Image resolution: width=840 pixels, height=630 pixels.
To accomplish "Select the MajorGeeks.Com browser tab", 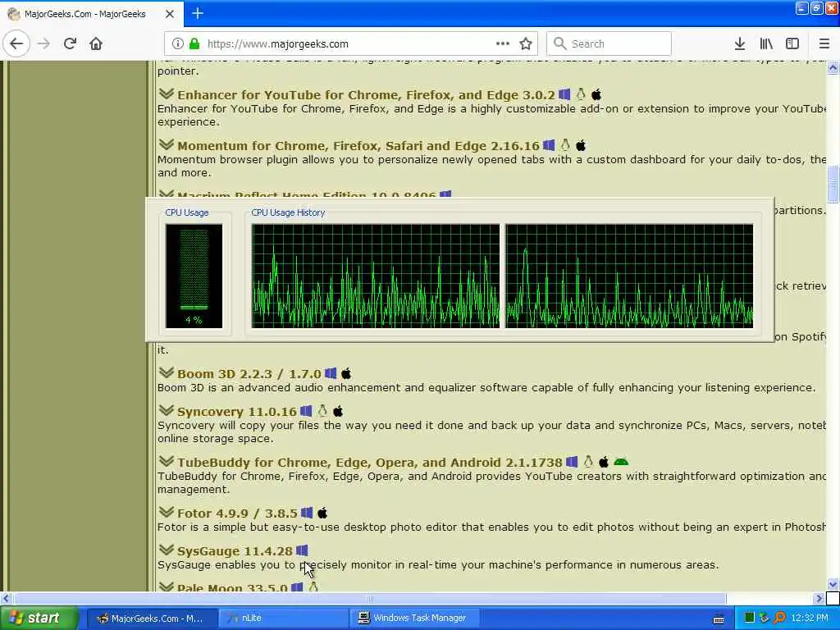I will [x=92, y=14].
